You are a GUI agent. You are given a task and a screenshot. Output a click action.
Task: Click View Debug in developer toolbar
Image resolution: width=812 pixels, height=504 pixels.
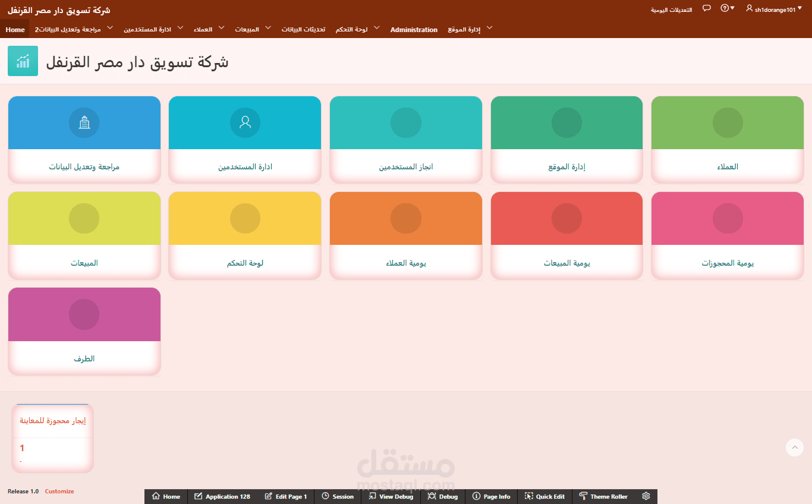pos(391,496)
